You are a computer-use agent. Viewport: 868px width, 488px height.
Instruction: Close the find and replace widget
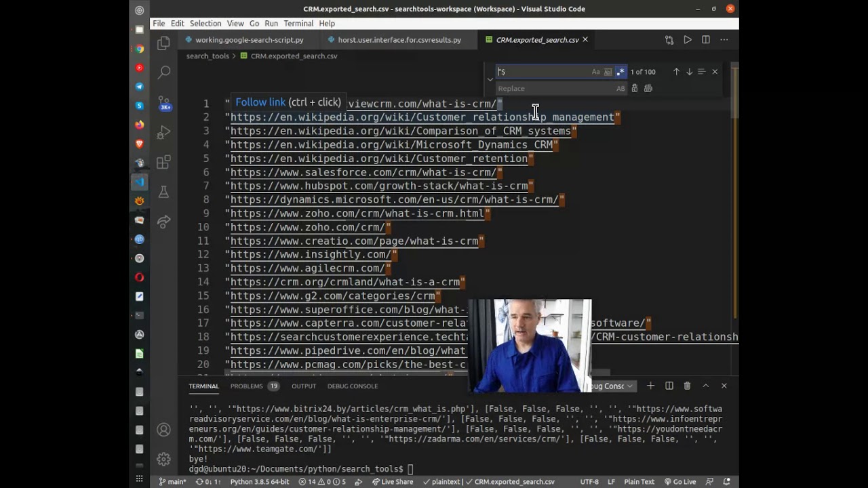715,72
